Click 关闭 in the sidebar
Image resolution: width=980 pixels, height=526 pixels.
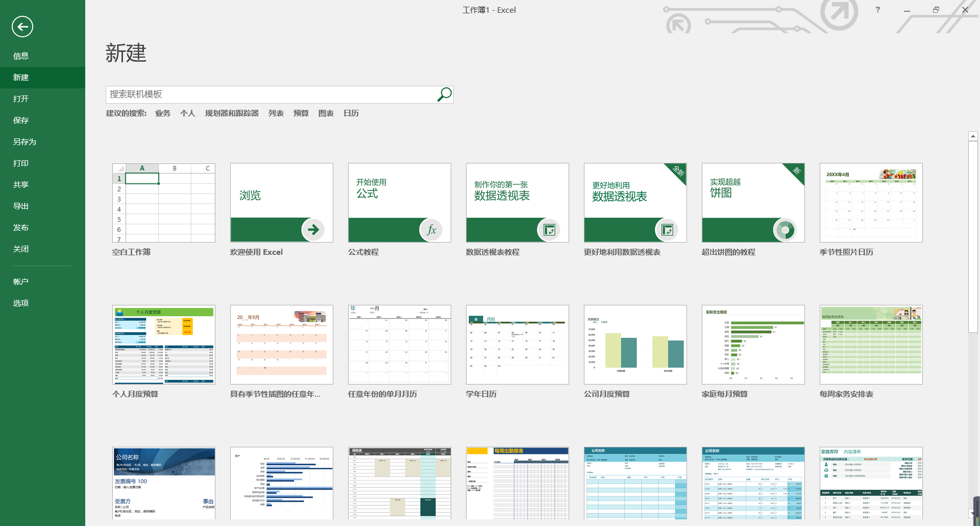(x=42, y=249)
